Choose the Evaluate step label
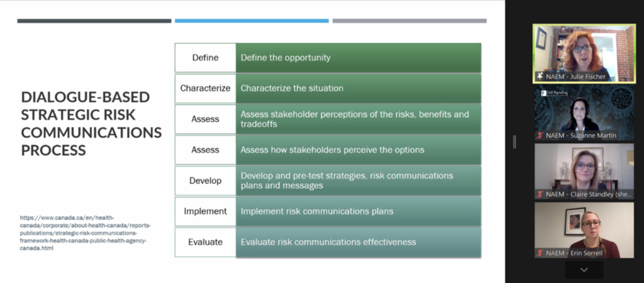 click(x=205, y=242)
